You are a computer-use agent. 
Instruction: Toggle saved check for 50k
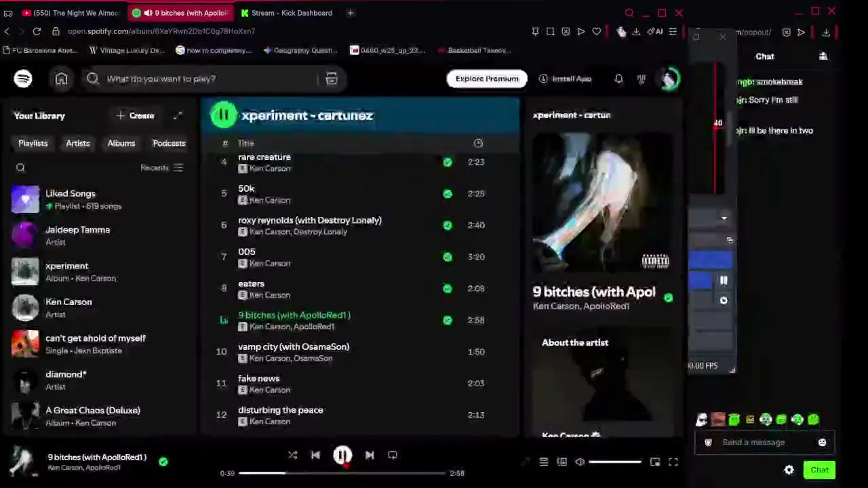point(448,194)
